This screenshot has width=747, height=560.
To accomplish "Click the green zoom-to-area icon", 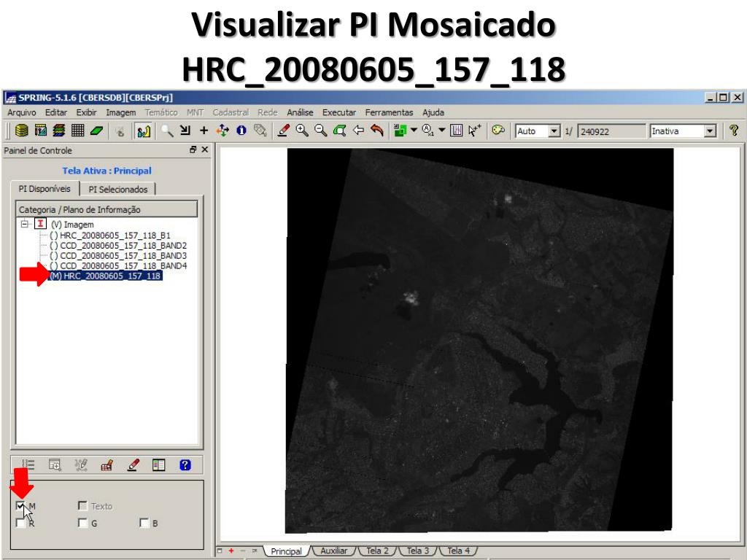I will 340,131.
